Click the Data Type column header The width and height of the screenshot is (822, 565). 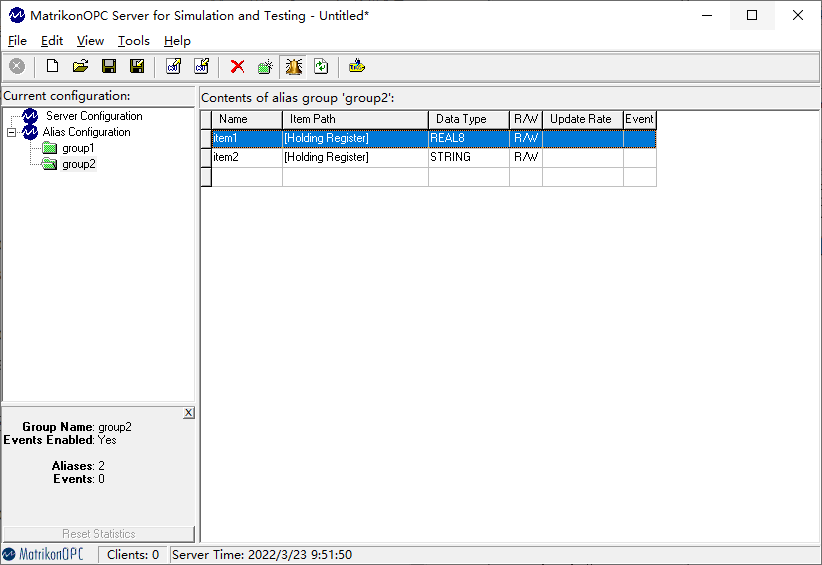(469, 119)
